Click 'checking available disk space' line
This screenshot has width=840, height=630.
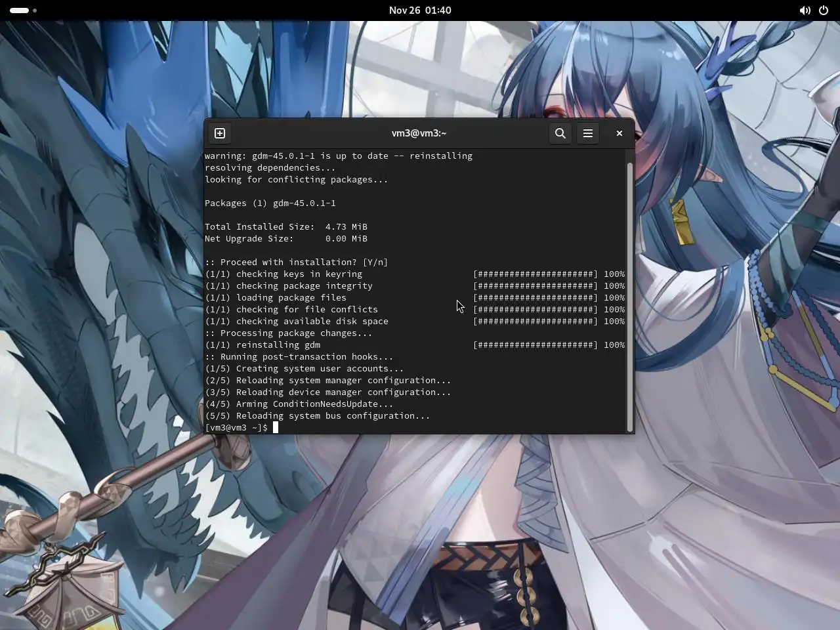415,322
